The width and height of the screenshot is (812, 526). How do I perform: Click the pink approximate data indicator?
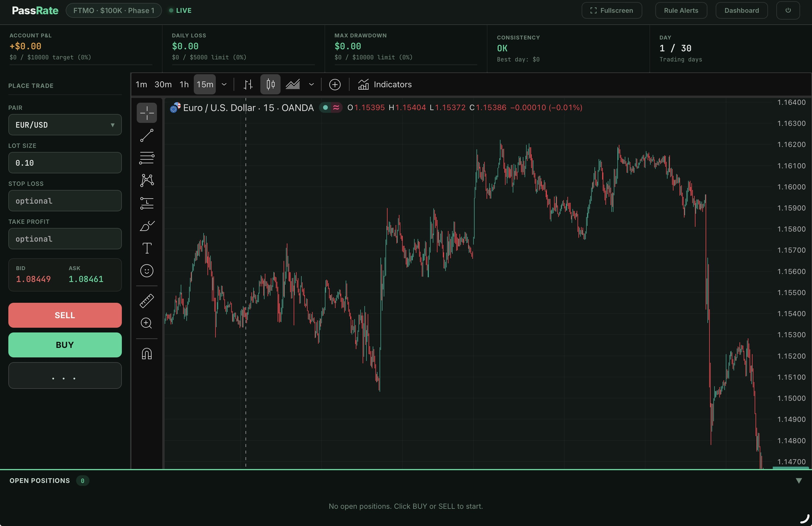[x=336, y=108]
